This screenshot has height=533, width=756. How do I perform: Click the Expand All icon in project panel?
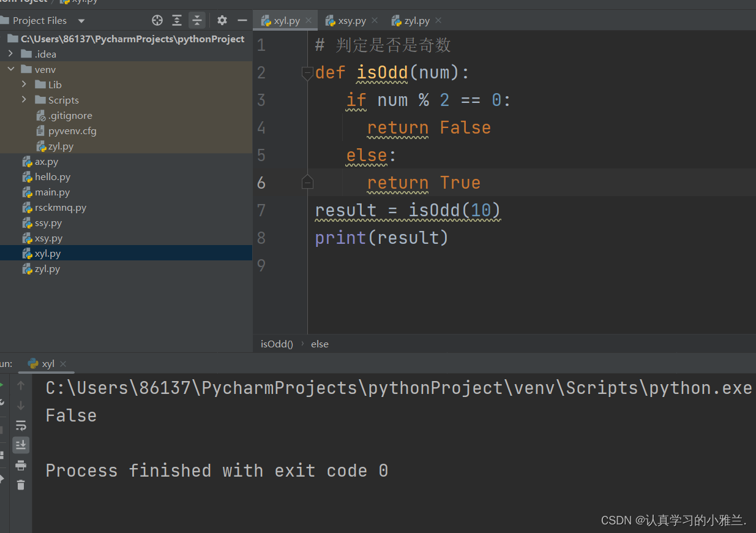click(177, 20)
